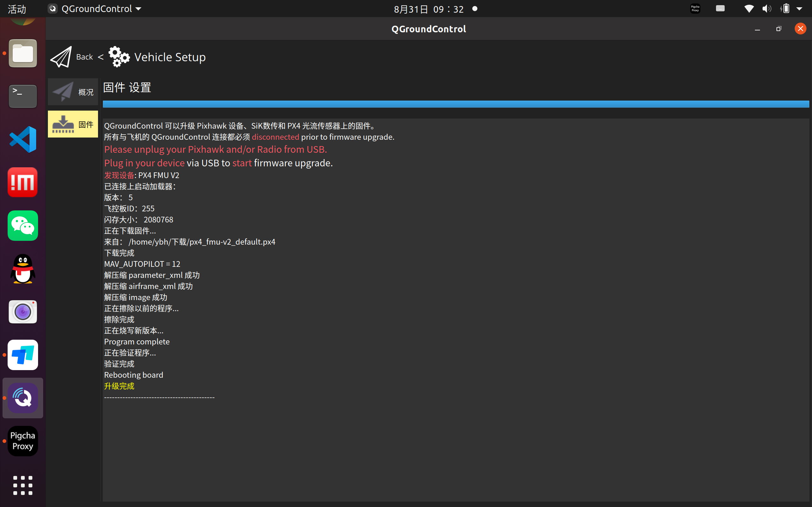Click the paper plane Back icon
The width and height of the screenshot is (812, 507).
pos(61,57)
